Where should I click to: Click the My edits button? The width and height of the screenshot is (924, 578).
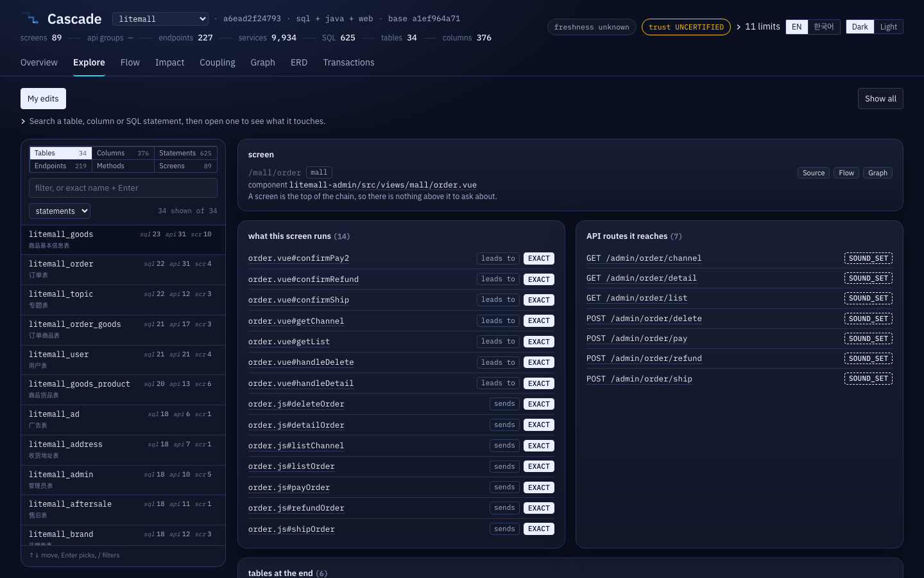click(x=43, y=98)
